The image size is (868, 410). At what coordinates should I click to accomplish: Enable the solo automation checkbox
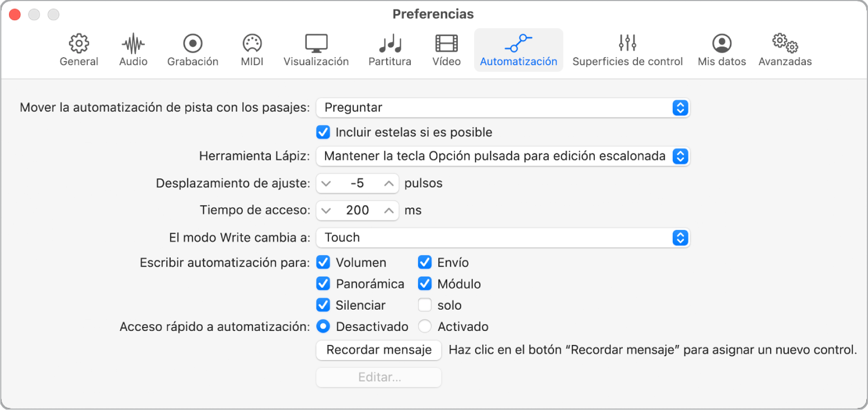pyautogui.click(x=425, y=305)
